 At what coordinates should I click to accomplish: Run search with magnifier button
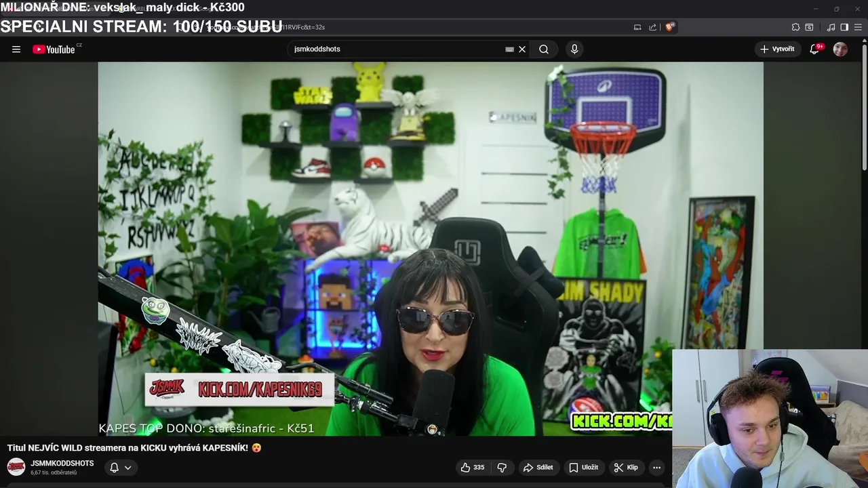[544, 49]
